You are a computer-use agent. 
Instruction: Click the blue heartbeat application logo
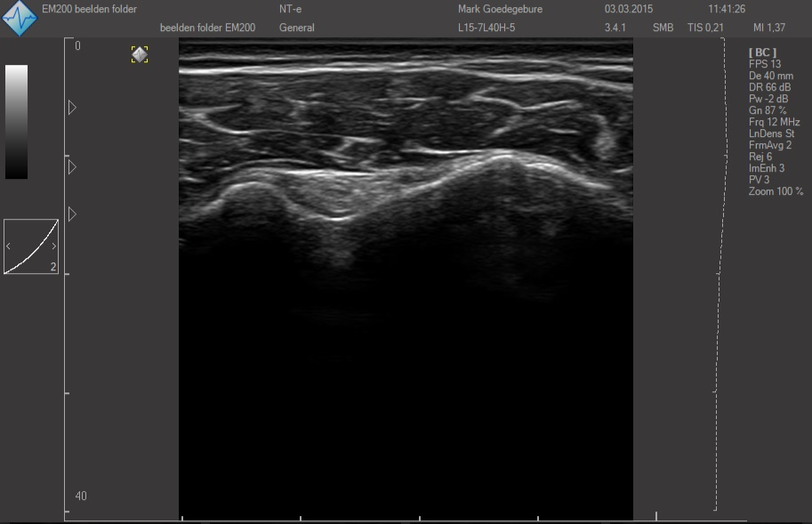[x=20, y=18]
